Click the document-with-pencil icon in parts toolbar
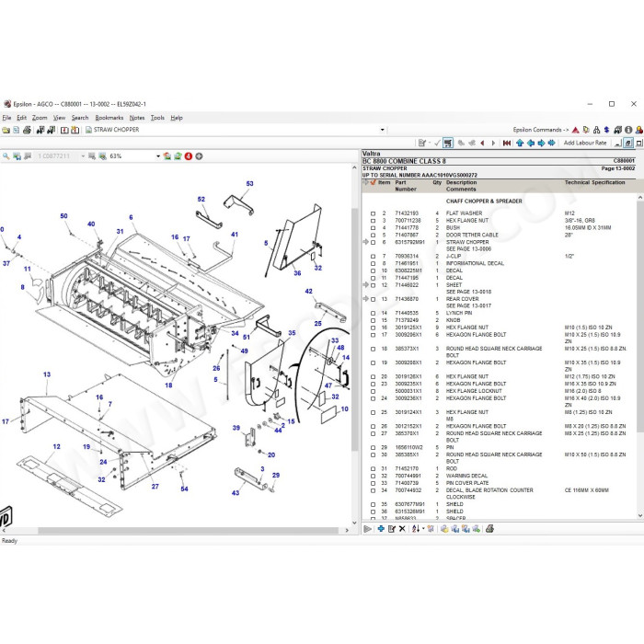Screen dimensions: 644x644 [421, 143]
